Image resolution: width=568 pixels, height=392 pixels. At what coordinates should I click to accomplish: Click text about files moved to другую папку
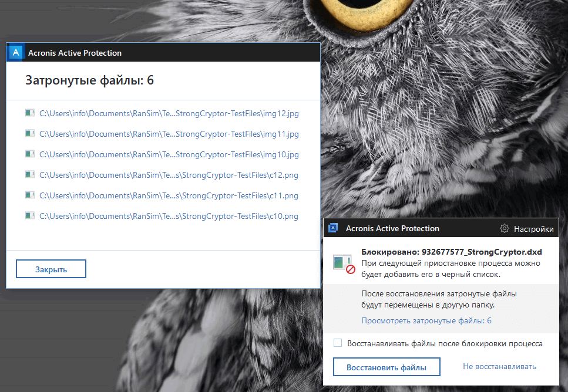coord(439,299)
